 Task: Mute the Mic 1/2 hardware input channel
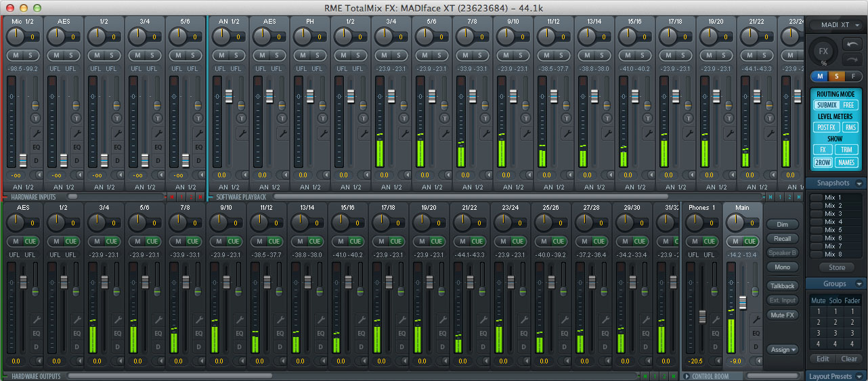point(16,55)
